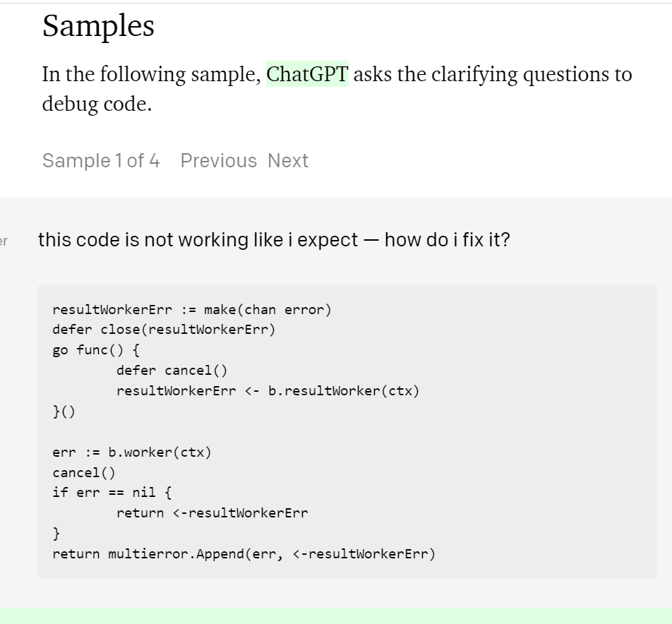Click the "err := b.worker(ctx)" line
The image size is (672, 624).
tap(131, 452)
